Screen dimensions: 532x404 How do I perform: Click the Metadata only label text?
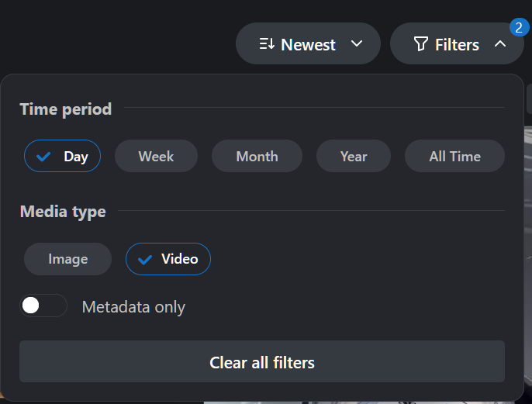pyautogui.click(x=133, y=307)
